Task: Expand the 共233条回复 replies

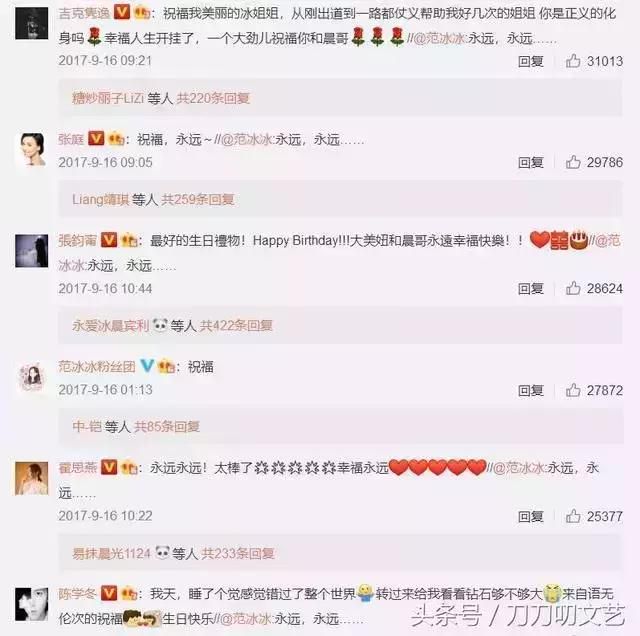Action: (238, 554)
